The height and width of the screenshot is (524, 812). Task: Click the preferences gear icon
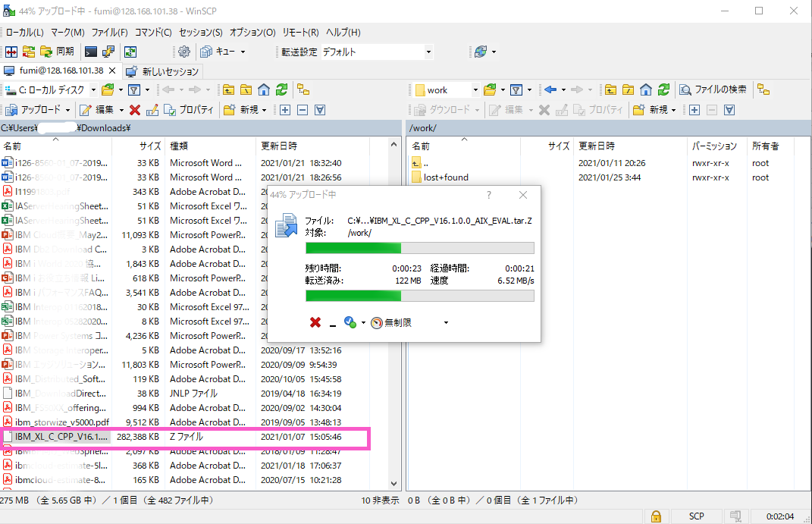coord(183,52)
